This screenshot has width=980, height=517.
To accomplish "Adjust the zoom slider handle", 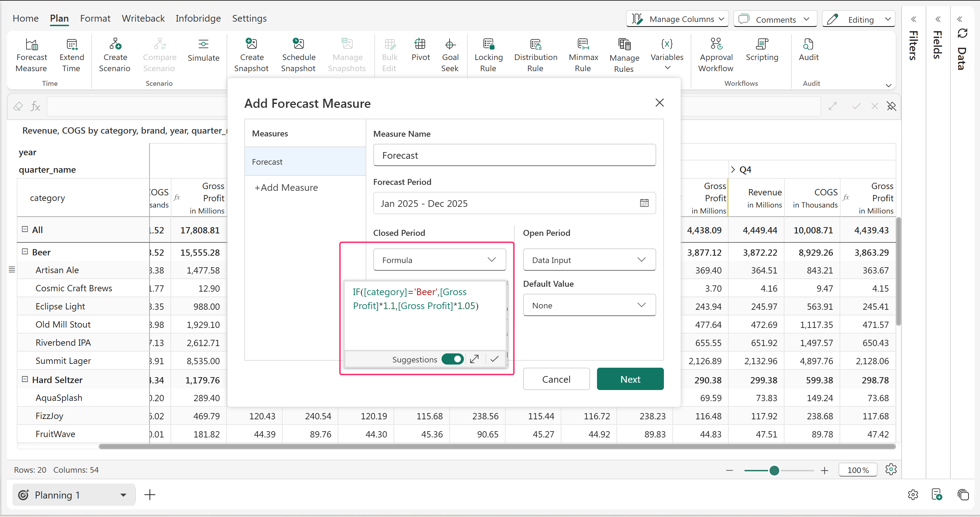I will tap(774, 471).
